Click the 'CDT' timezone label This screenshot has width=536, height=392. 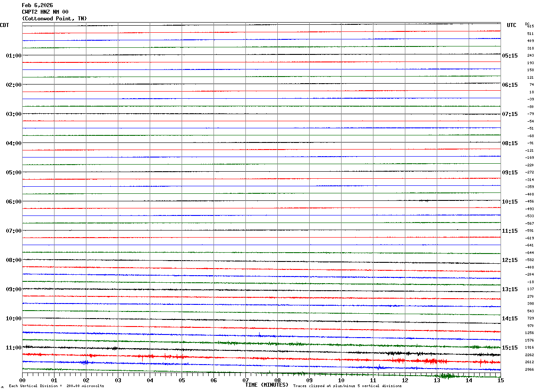pyautogui.click(x=4, y=25)
